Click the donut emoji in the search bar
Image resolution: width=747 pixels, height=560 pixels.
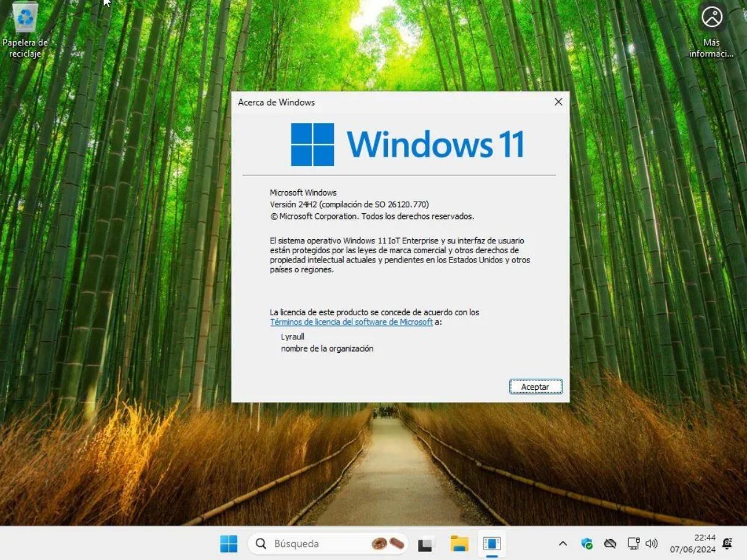(377, 543)
